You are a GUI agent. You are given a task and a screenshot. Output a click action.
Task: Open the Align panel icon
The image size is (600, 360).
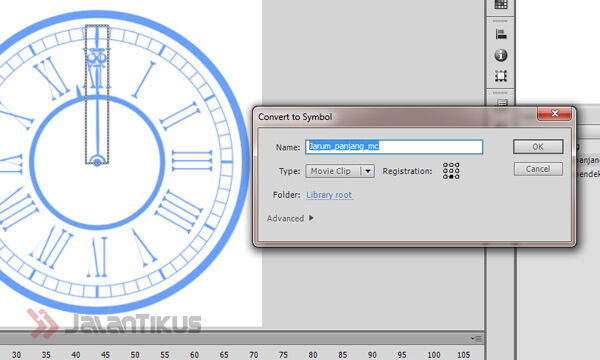tap(501, 34)
